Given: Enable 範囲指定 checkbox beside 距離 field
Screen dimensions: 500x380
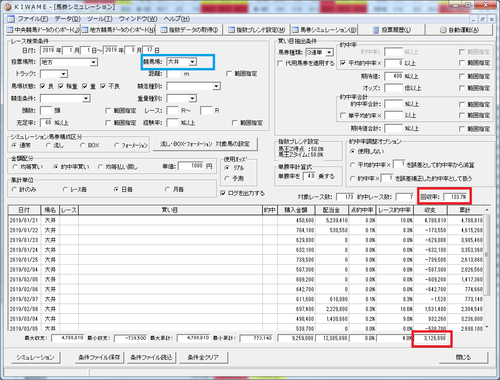Looking at the screenshot, I should coord(229,74).
